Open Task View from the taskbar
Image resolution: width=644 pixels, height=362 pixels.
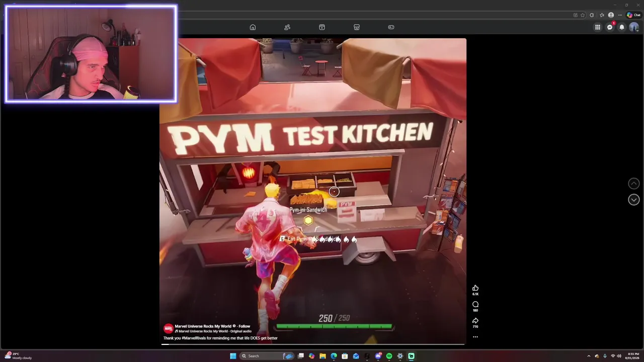[300, 356]
